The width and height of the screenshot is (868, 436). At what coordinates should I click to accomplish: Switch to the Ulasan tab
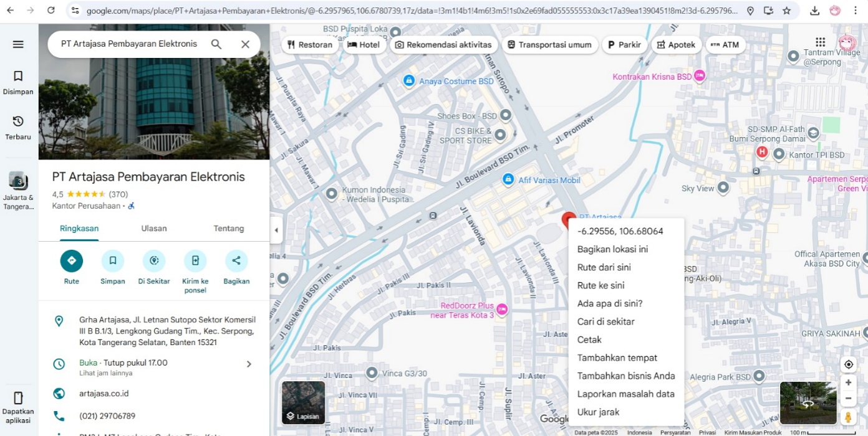coord(153,229)
